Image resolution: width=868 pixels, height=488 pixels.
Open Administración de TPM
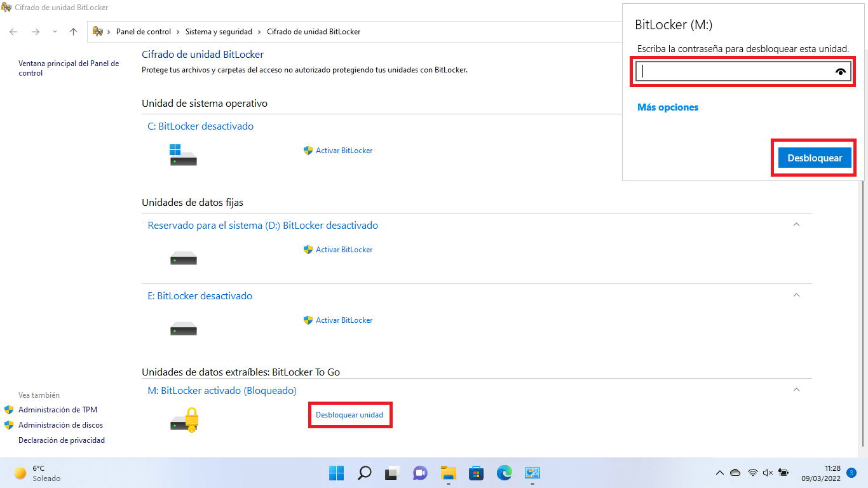tap(58, 410)
